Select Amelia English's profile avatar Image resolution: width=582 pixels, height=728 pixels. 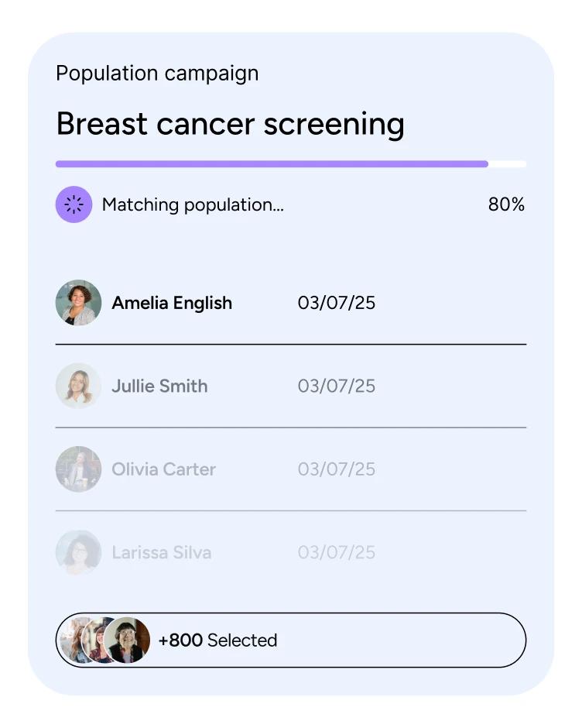(x=78, y=303)
